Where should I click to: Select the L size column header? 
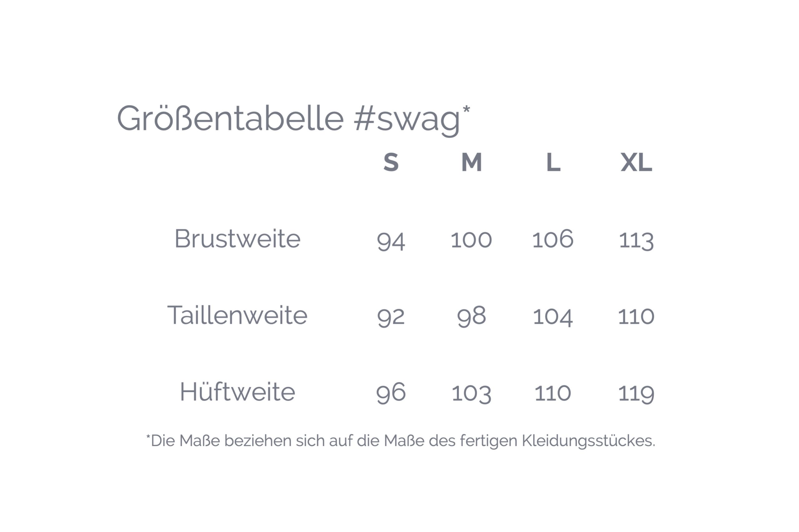tap(553, 162)
